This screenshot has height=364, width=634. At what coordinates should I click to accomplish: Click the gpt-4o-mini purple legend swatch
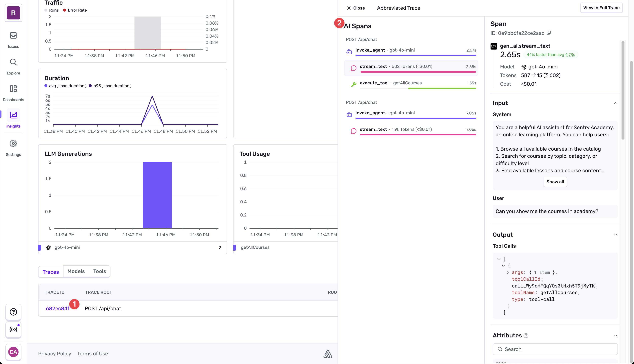click(x=39, y=247)
